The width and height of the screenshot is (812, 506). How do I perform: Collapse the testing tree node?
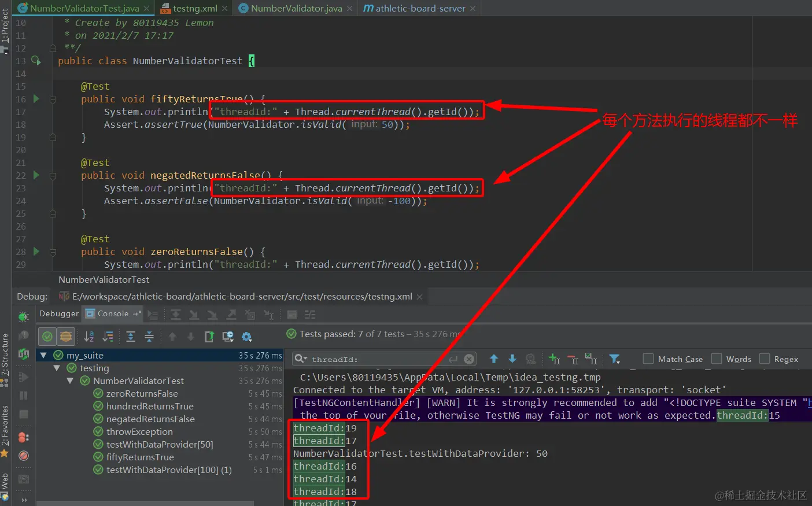tap(57, 368)
